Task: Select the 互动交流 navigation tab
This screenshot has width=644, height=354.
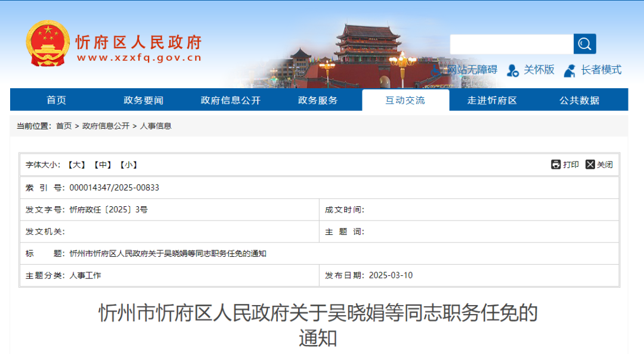Action: (x=405, y=100)
